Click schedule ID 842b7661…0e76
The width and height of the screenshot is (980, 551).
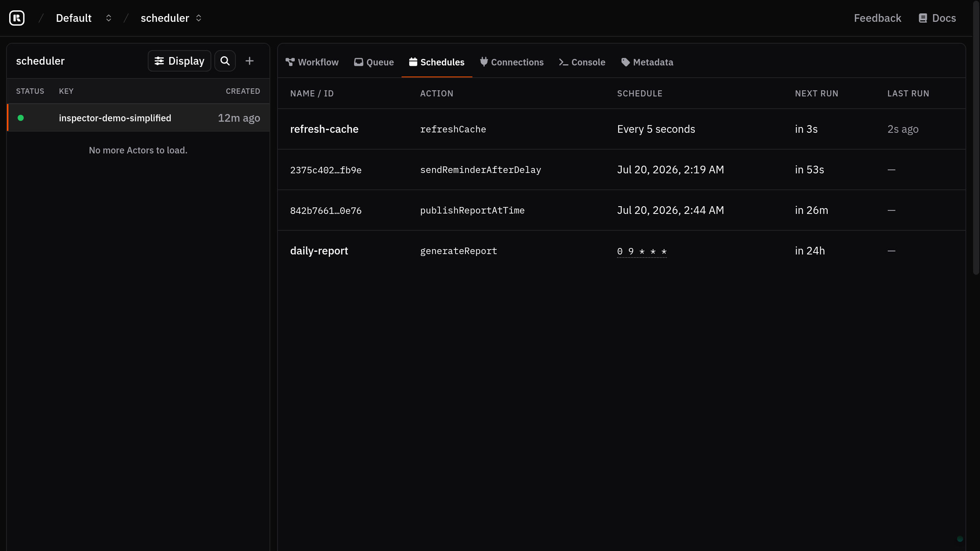326,210
